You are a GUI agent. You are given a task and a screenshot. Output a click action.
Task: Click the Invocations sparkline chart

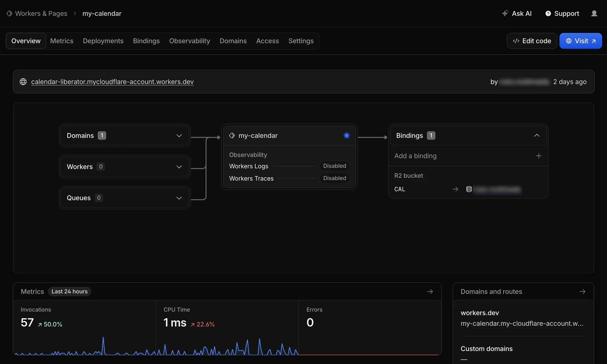point(85,346)
